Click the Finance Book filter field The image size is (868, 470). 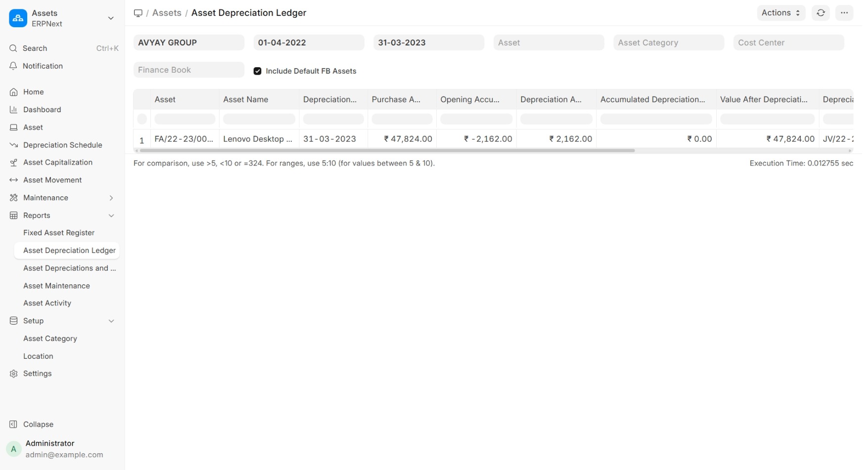click(188, 70)
